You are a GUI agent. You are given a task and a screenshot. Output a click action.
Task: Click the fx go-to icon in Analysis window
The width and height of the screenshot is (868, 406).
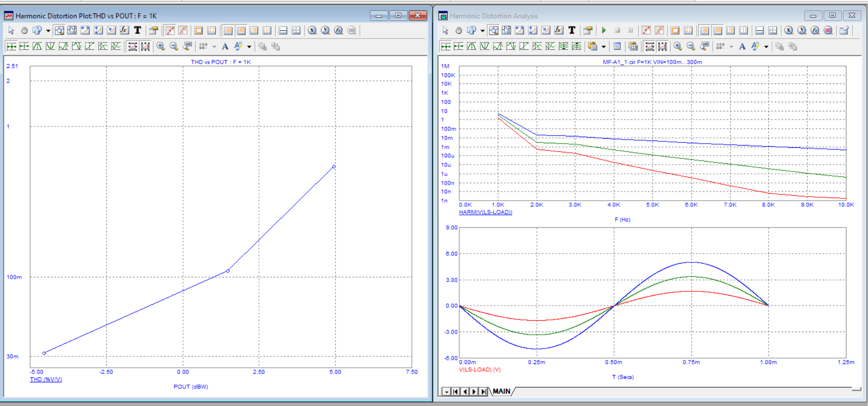(x=815, y=31)
